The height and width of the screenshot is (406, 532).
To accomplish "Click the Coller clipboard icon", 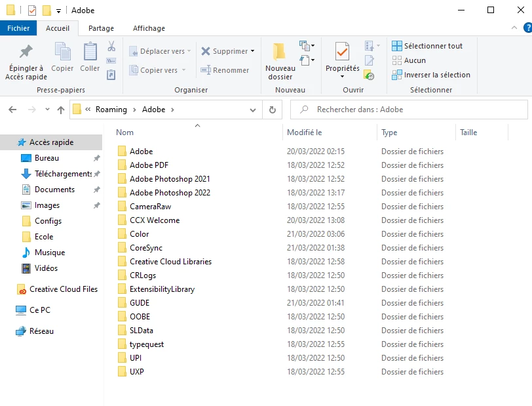I will tap(90, 52).
